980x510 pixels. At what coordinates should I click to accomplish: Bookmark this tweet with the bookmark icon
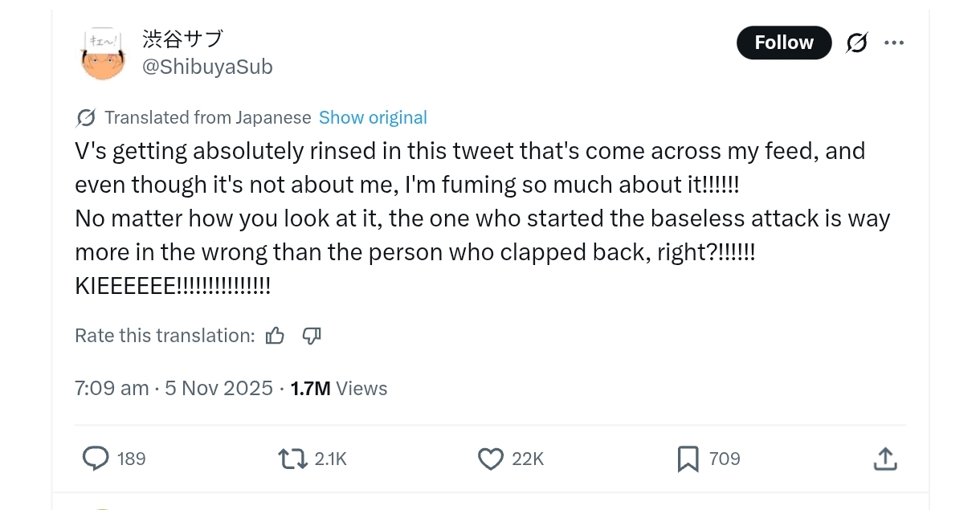coord(688,459)
